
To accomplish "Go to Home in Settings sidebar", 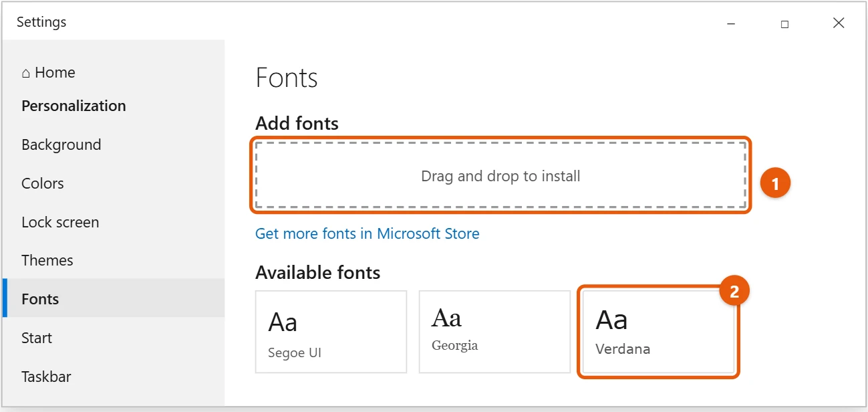I will coord(48,72).
